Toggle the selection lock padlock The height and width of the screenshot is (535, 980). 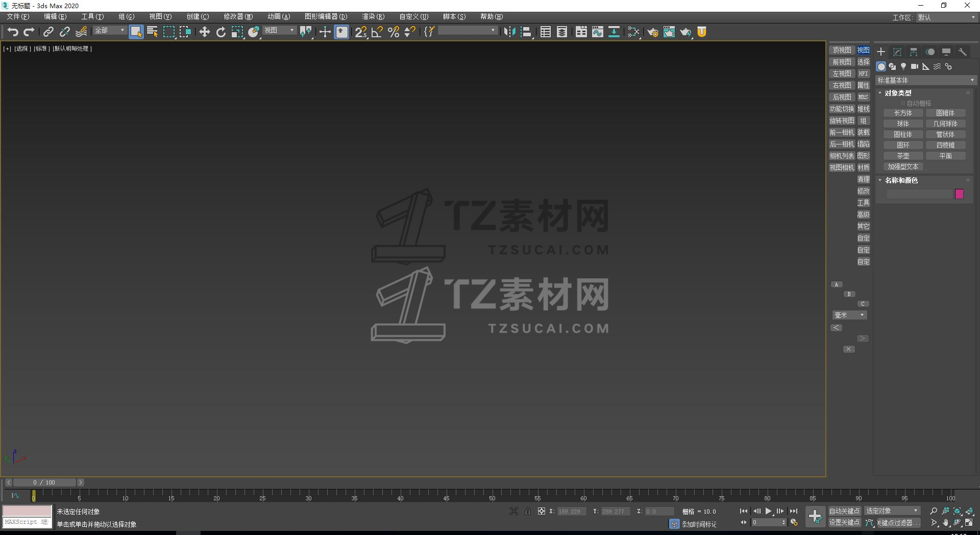pos(528,511)
